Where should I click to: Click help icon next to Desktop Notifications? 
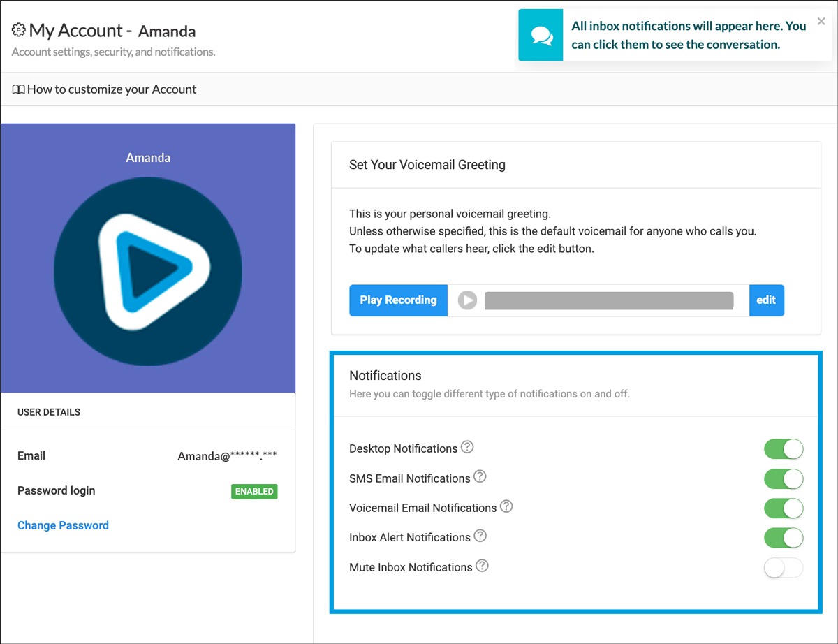(467, 447)
